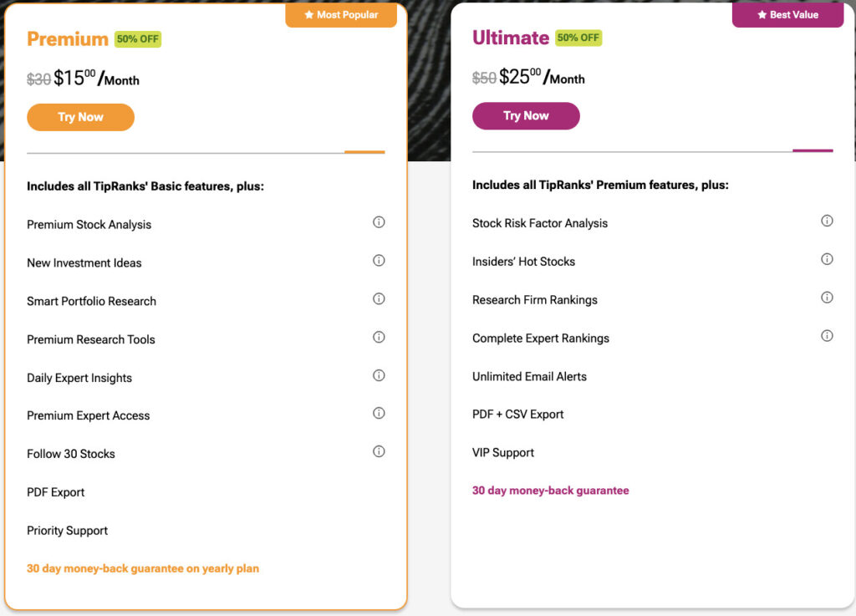
Task: Open info icon for Research Firm Rankings
Action: click(827, 298)
